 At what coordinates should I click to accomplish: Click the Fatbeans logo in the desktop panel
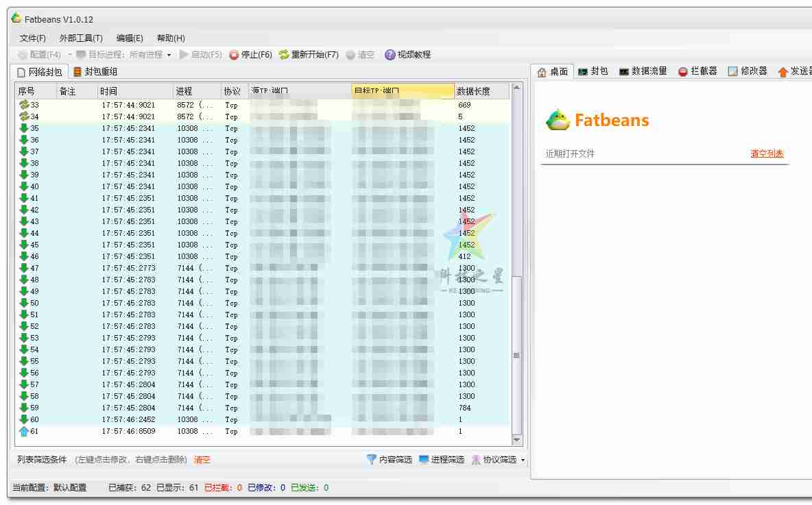pyautogui.click(x=559, y=119)
